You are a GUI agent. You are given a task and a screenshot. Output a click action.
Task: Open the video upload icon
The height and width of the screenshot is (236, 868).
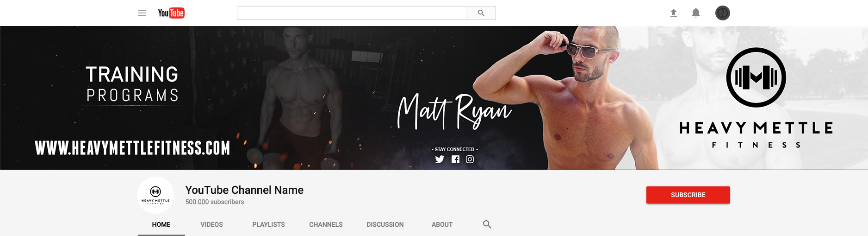[674, 13]
